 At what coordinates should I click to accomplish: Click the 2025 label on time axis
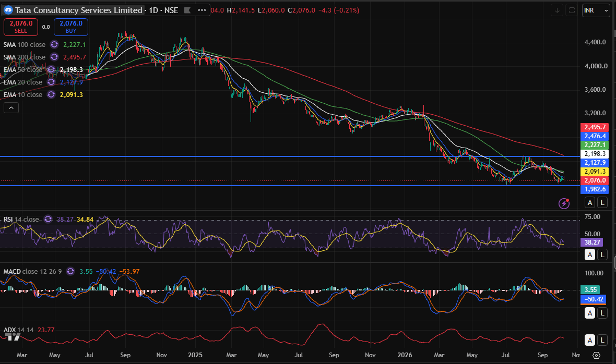click(195, 355)
